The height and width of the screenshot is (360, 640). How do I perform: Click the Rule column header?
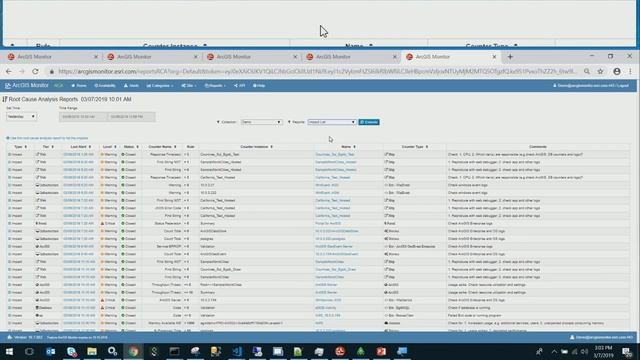(x=190, y=147)
